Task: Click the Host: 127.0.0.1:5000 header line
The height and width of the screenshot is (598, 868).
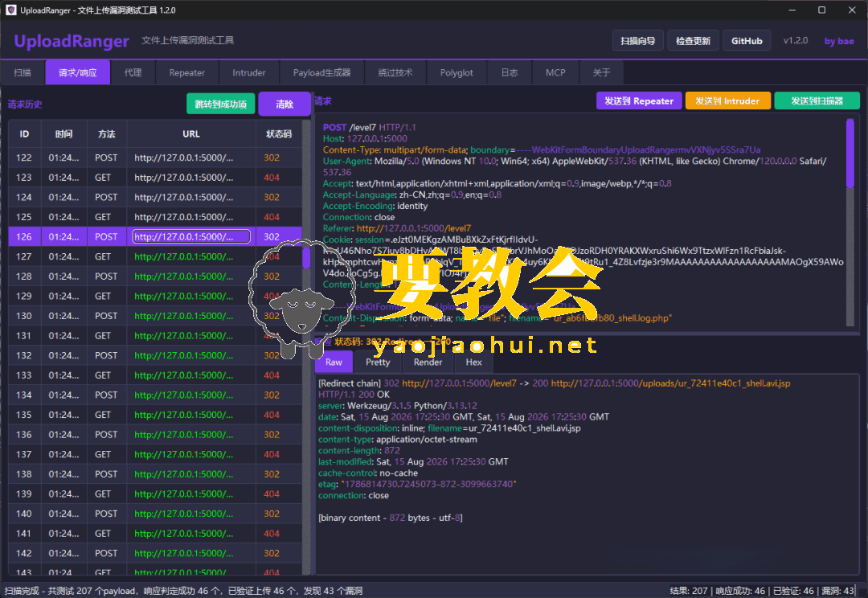Action: (x=365, y=138)
